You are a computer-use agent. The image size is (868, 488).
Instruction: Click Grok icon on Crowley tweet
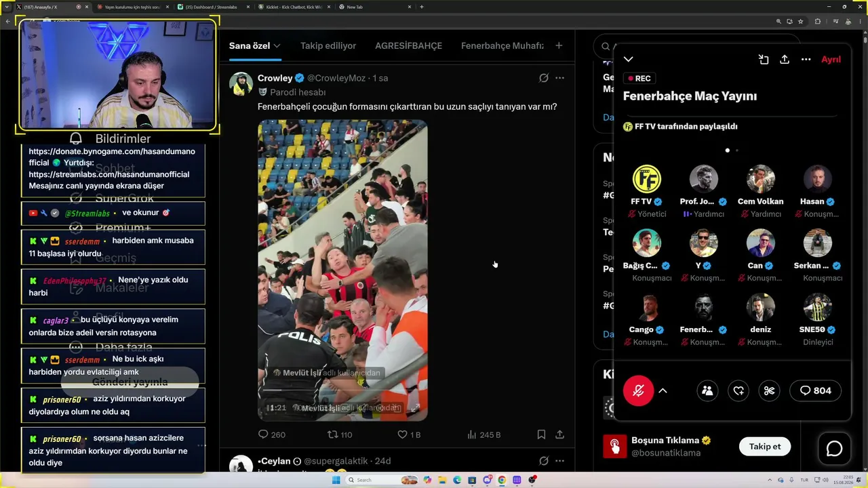[x=544, y=78]
